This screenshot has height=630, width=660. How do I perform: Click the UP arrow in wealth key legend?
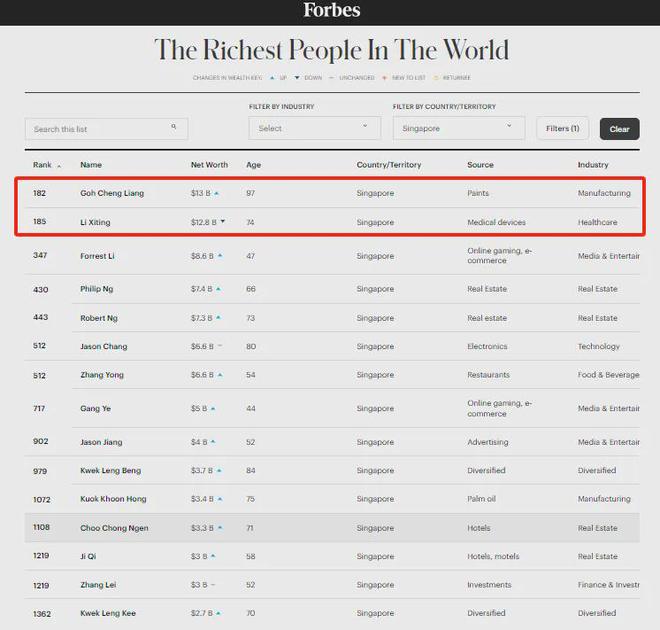click(x=272, y=78)
